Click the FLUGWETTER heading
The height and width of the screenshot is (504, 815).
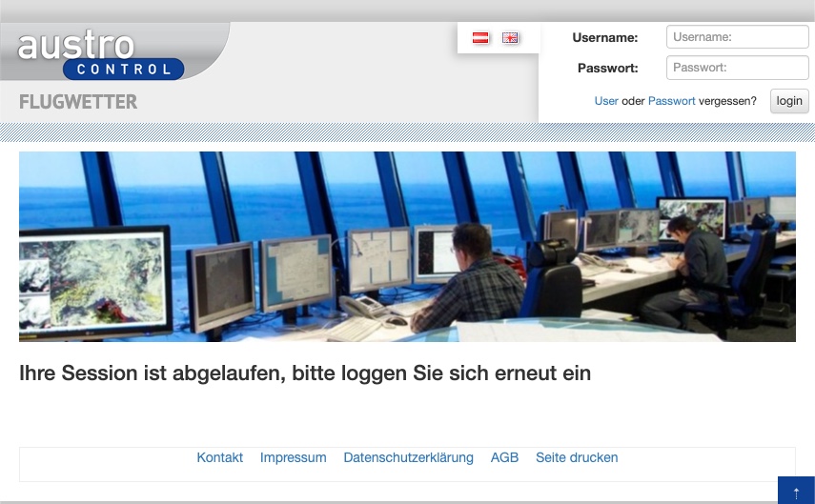78,102
